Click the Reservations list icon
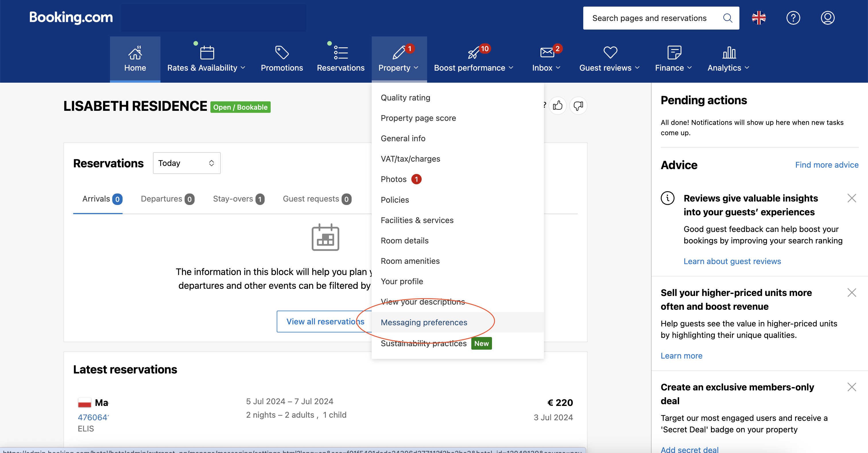868x453 pixels. coord(341,53)
